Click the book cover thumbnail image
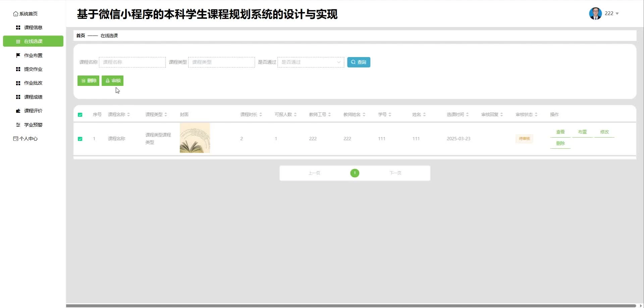644x308 pixels. click(x=195, y=138)
